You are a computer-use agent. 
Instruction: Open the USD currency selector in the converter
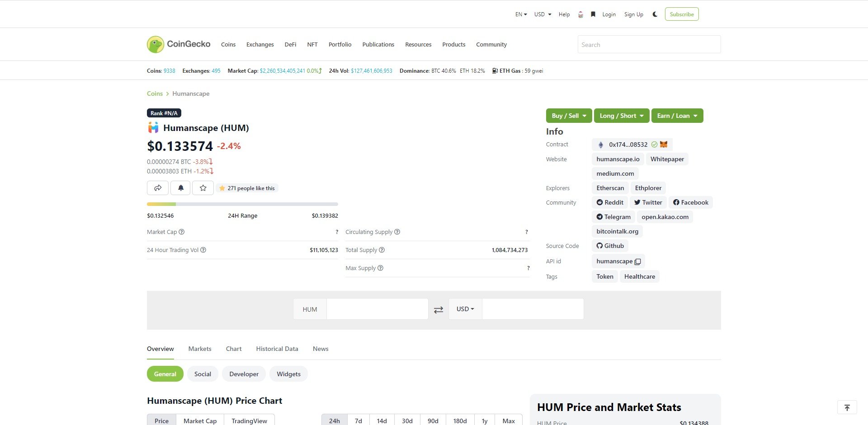(x=465, y=309)
